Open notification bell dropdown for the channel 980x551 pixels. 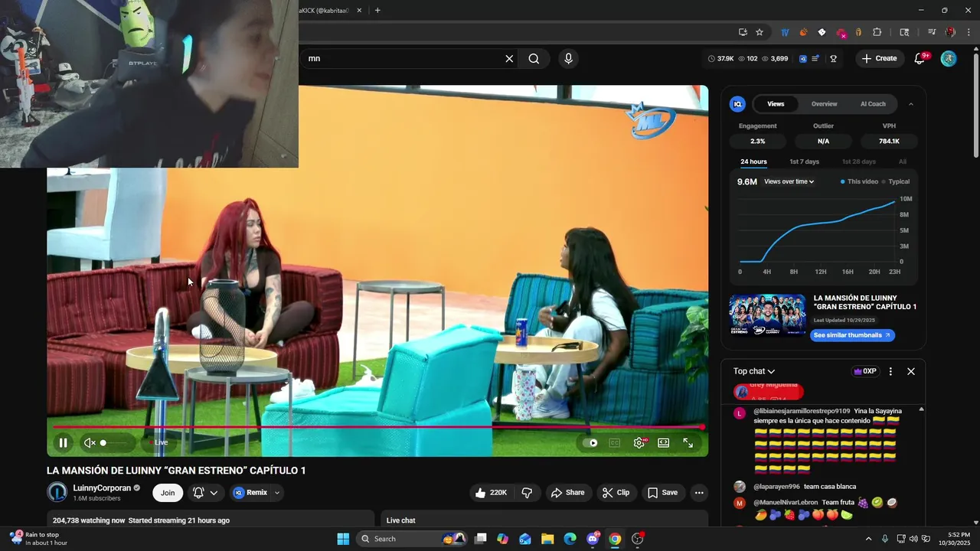206,493
